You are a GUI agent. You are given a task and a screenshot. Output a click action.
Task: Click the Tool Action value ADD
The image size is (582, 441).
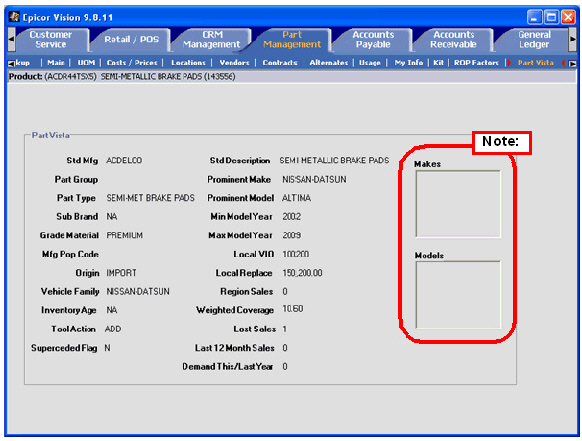113,329
